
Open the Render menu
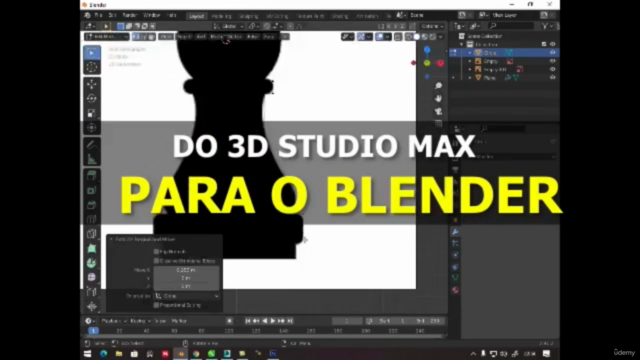(130, 15)
